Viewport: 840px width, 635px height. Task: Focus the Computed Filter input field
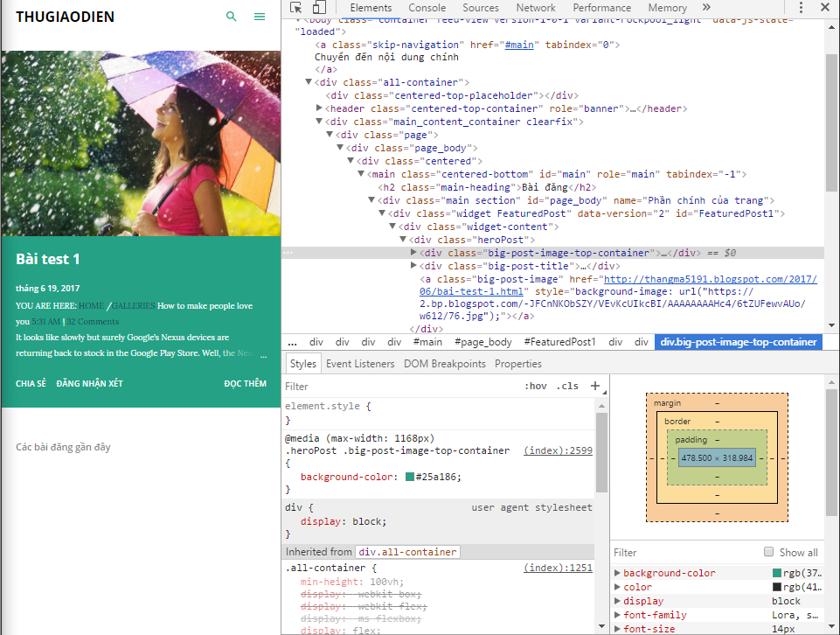685,553
